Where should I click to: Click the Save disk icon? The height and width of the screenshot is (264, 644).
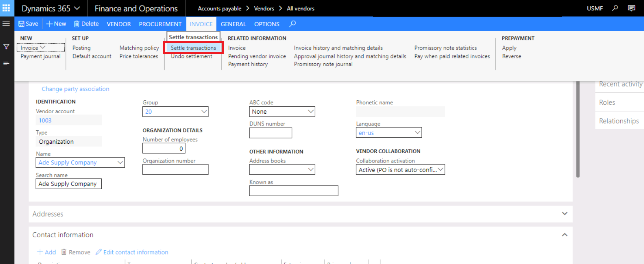21,24
